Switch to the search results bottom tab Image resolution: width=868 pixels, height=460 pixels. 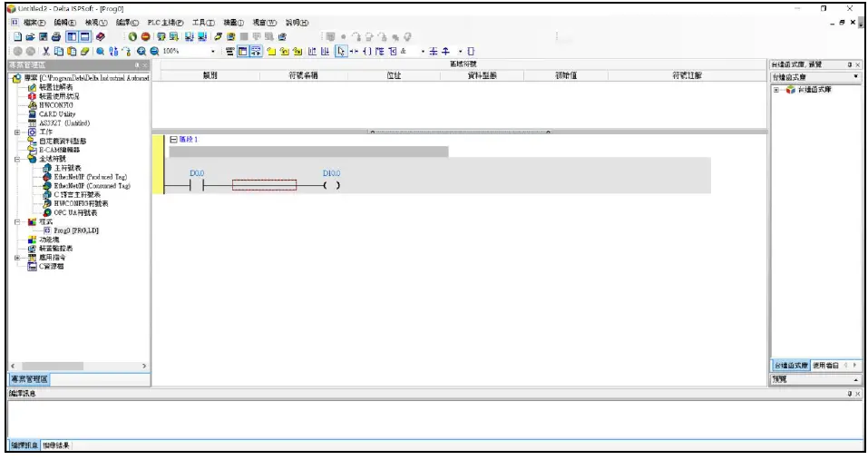click(x=56, y=445)
